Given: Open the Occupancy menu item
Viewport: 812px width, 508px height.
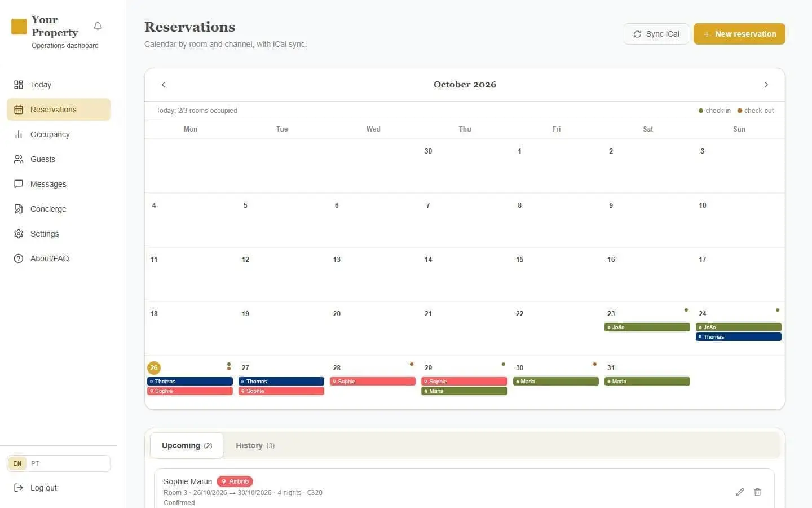Looking at the screenshot, I should click(59, 134).
